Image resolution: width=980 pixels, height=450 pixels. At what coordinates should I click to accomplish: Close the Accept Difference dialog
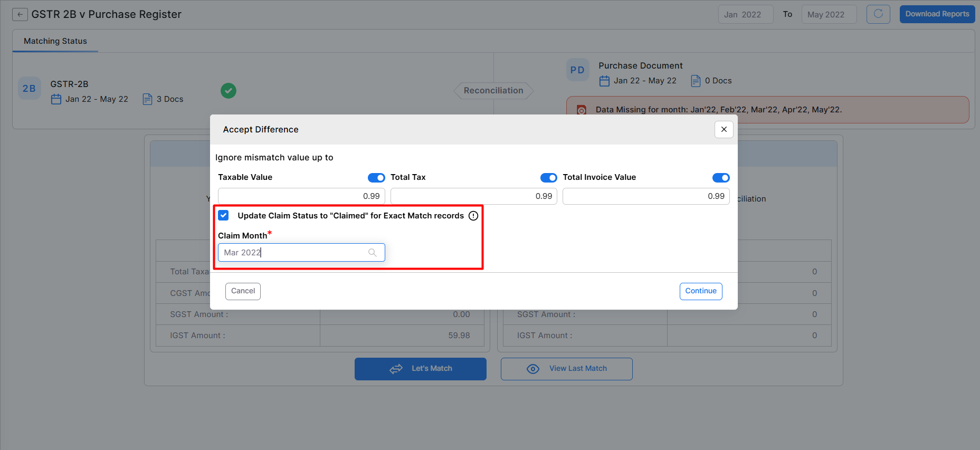click(x=724, y=129)
